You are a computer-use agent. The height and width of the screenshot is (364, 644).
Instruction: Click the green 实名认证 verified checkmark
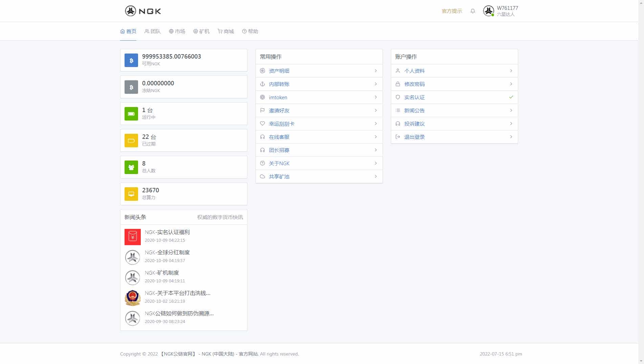click(x=511, y=97)
